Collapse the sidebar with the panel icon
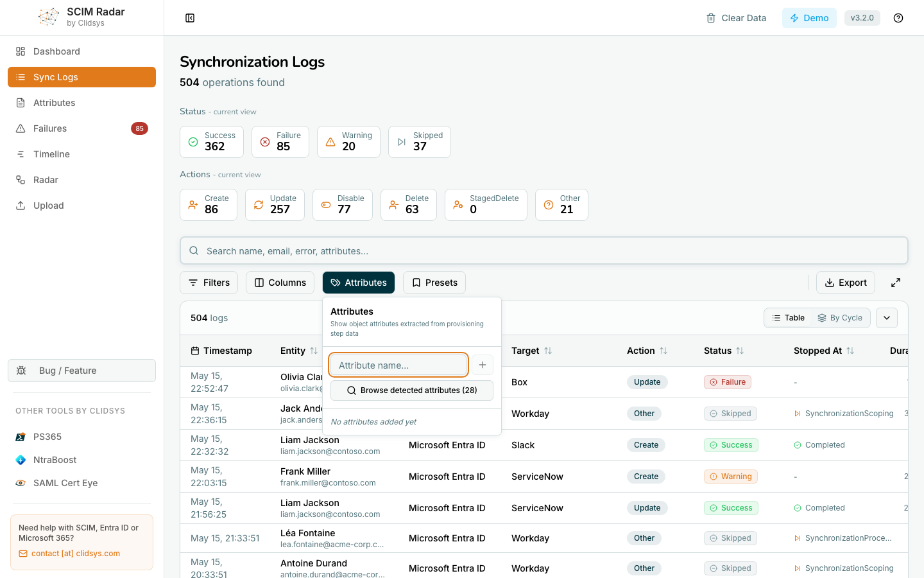Image resolution: width=924 pixels, height=578 pixels. pyautogui.click(x=190, y=18)
